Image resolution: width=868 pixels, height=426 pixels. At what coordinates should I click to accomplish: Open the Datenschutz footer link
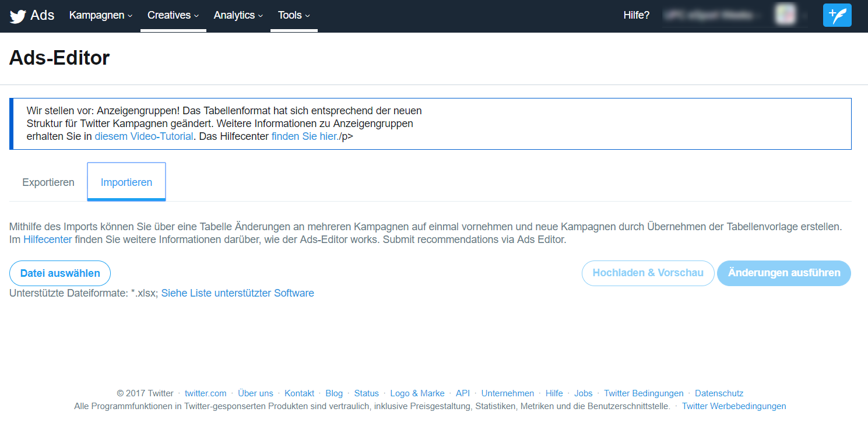coord(719,393)
